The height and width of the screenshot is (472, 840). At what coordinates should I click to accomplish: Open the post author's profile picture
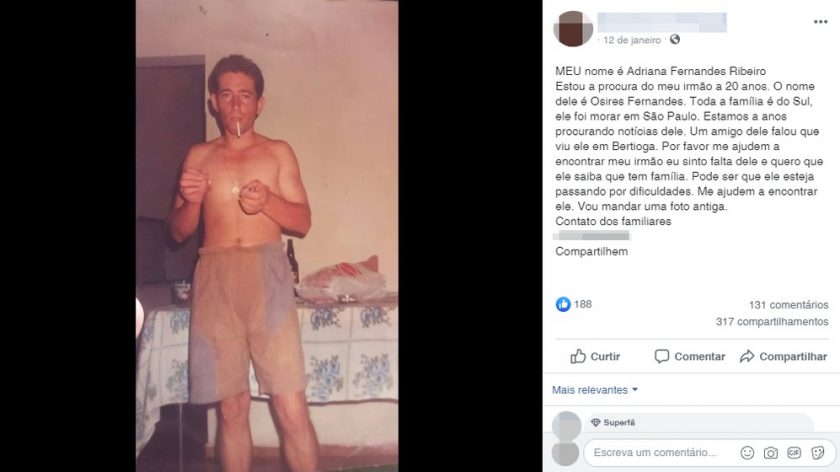(573, 29)
